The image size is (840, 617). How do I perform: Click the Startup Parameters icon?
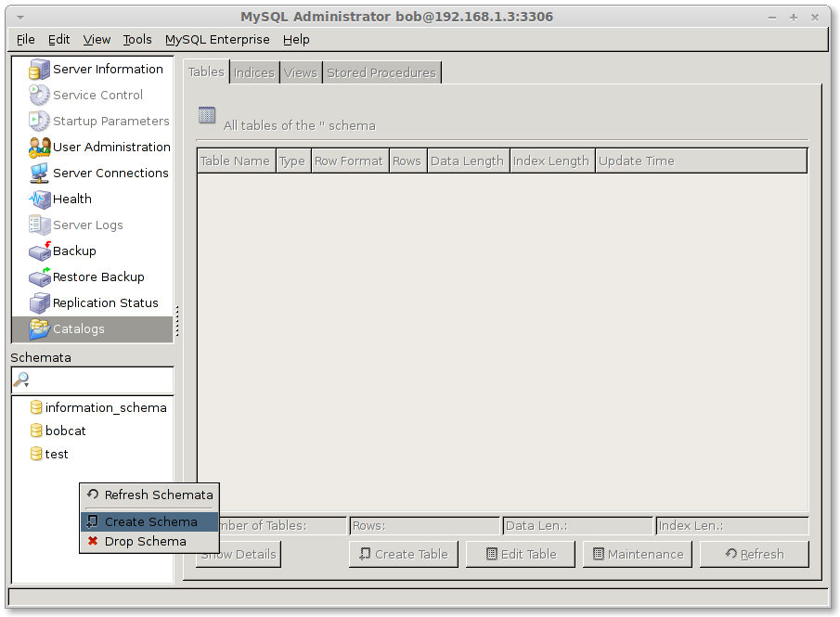(39, 121)
